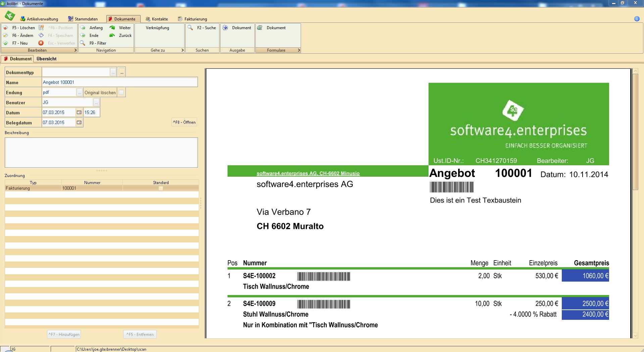
Task: Open the Kontakte ribbon tab
Action: pos(157,19)
